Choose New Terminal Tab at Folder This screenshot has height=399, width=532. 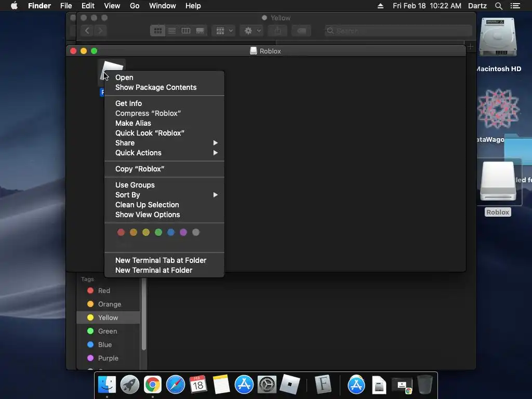pyautogui.click(x=165, y=260)
